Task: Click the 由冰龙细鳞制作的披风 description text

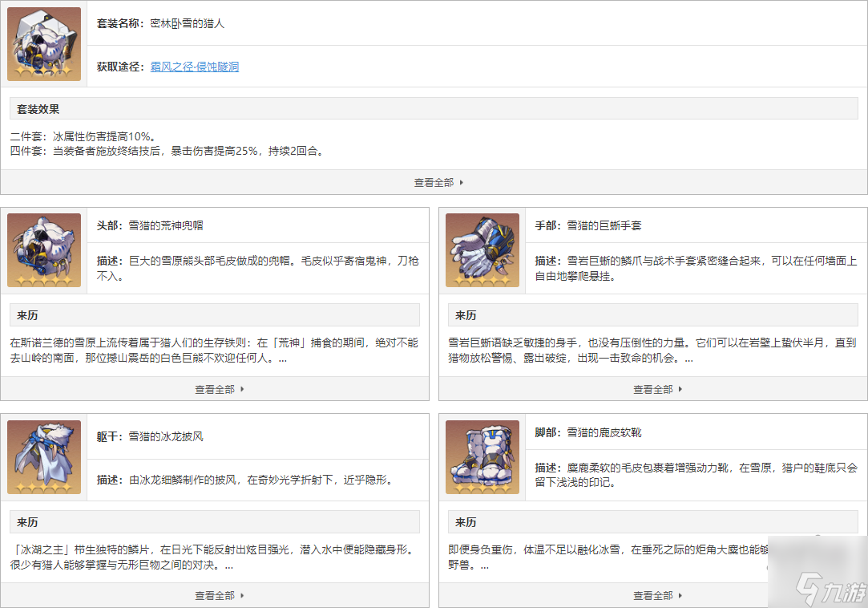Action: tap(246, 480)
